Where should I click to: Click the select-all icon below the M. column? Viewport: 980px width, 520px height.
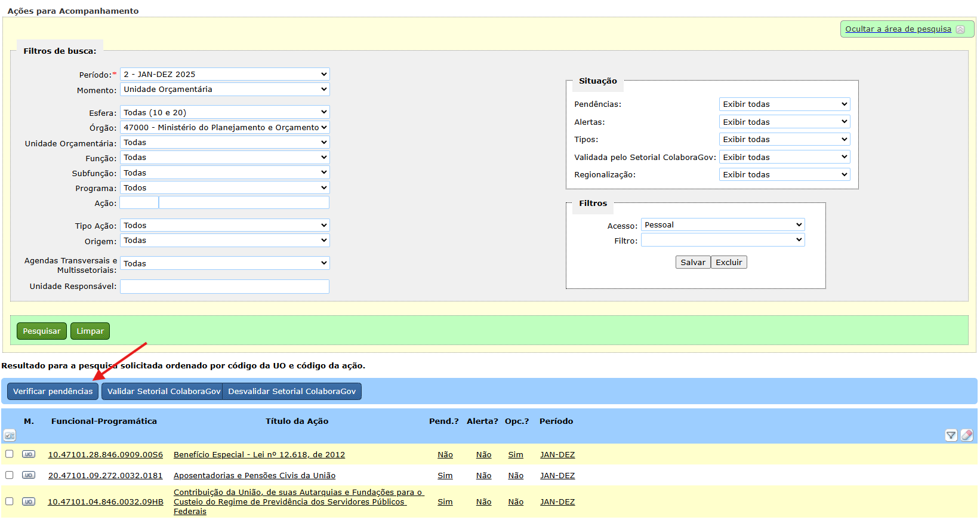coord(10,435)
